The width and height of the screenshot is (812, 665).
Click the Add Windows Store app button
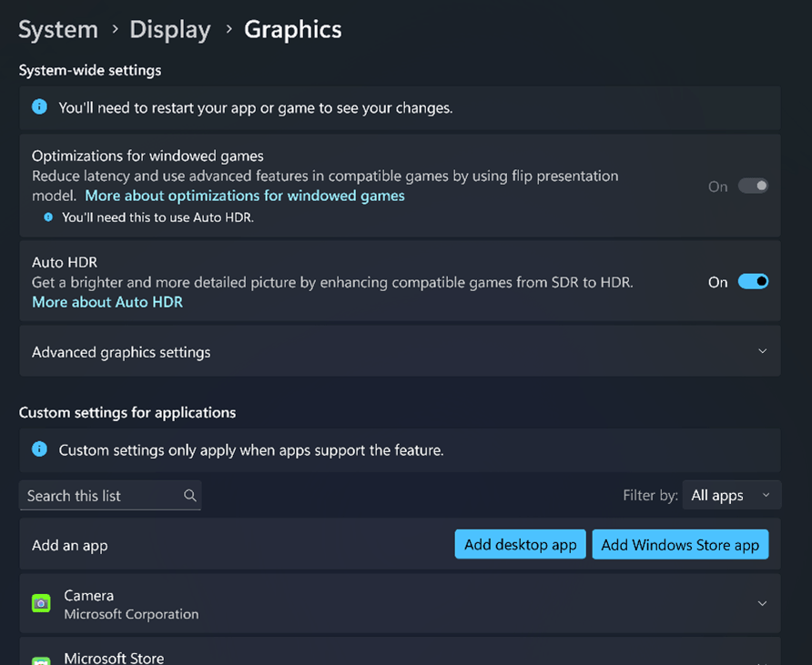pos(680,544)
